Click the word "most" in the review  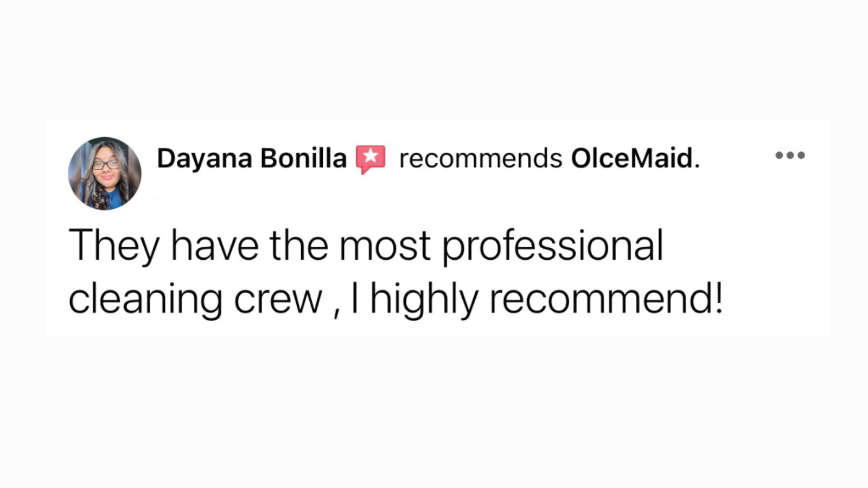[x=385, y=246]
